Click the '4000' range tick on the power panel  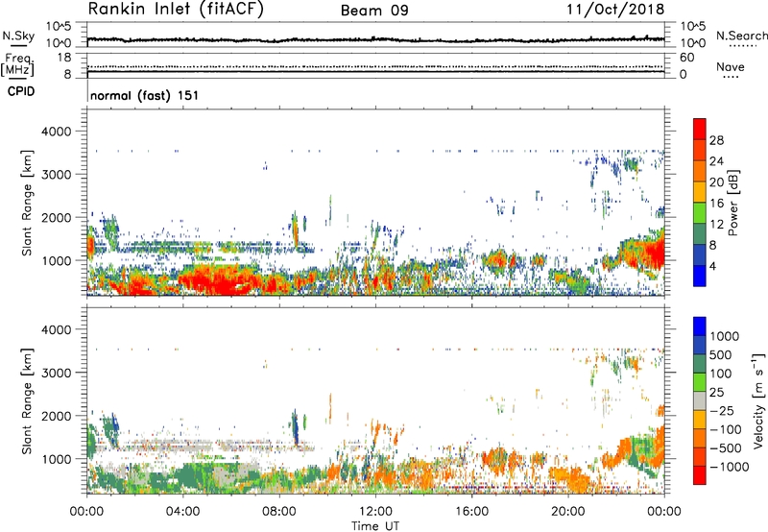[57, 132]
